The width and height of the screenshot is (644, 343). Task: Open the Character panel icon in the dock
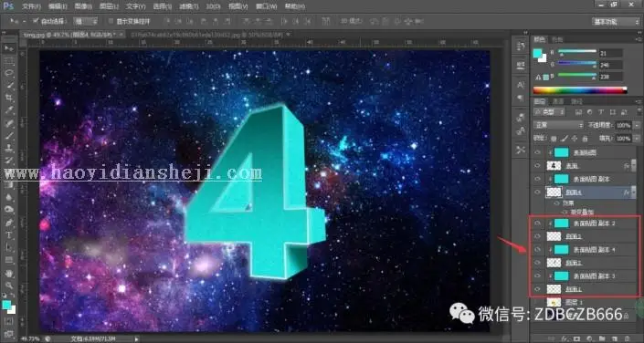coord(521,85)
